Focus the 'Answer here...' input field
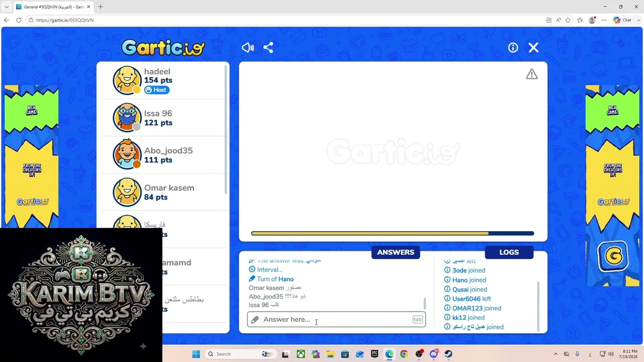The image size is (644, 362). tap(336, 319)
